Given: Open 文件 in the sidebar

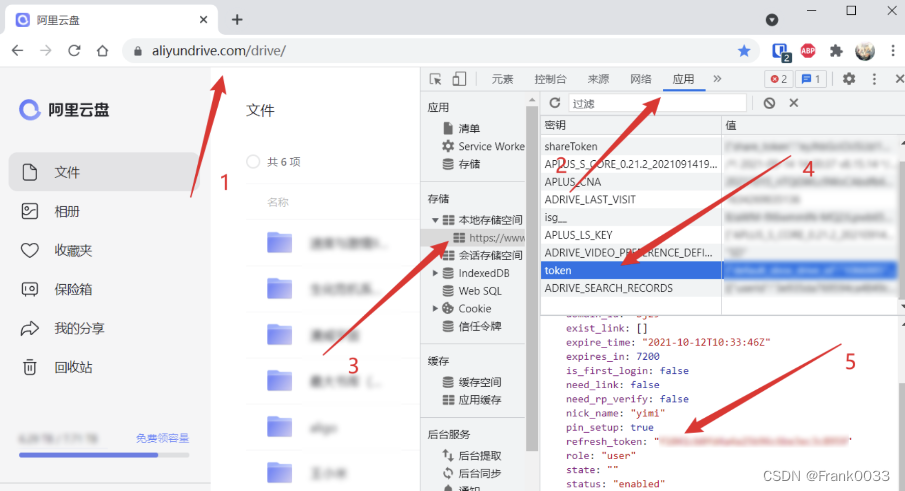Looking at the screenshot, I should (104, 172).
